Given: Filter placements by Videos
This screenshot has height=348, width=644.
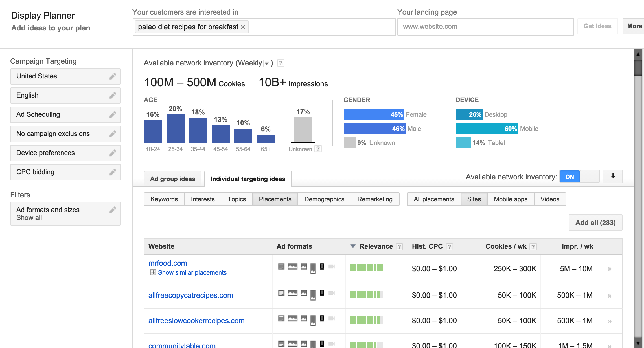Looking at the screenshot, I should click(550, 199).
